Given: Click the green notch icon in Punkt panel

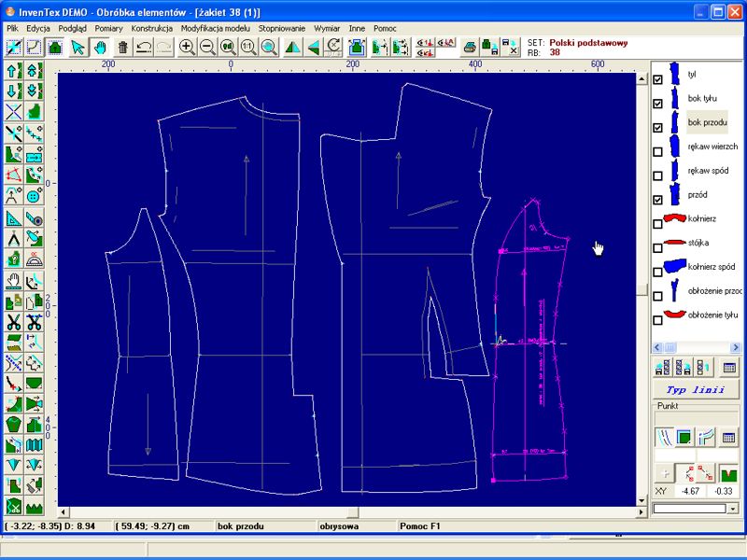Looking at the screenshot, I should coord(727,473).
